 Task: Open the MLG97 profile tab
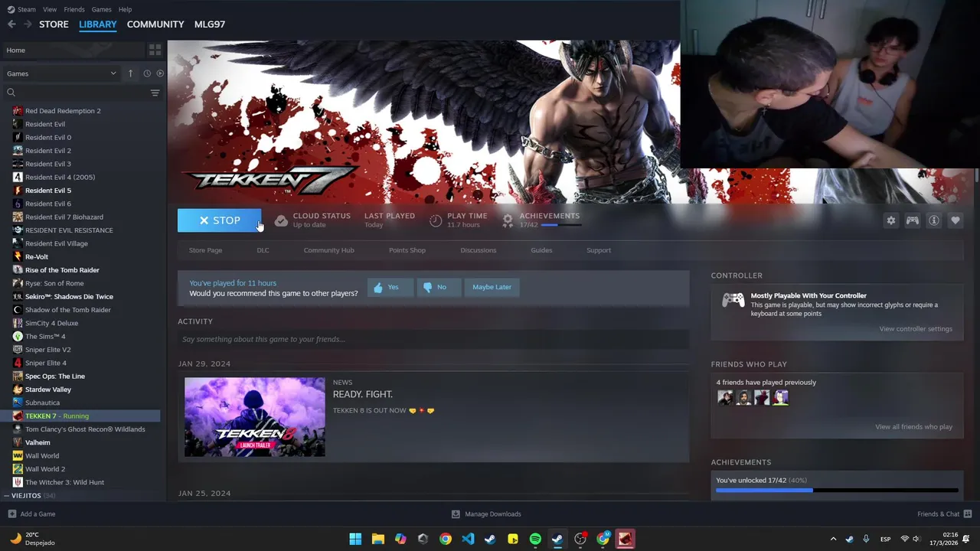(210, 24)
